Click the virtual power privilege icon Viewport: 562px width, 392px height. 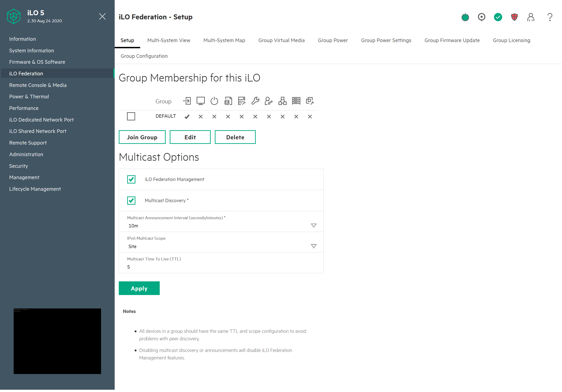point(214,101)
